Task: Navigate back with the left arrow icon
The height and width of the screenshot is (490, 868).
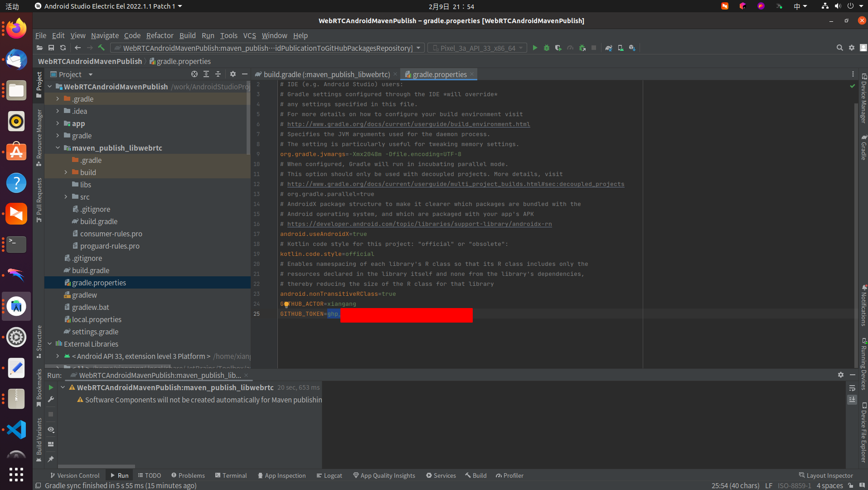Action: [x=78, y=48]
